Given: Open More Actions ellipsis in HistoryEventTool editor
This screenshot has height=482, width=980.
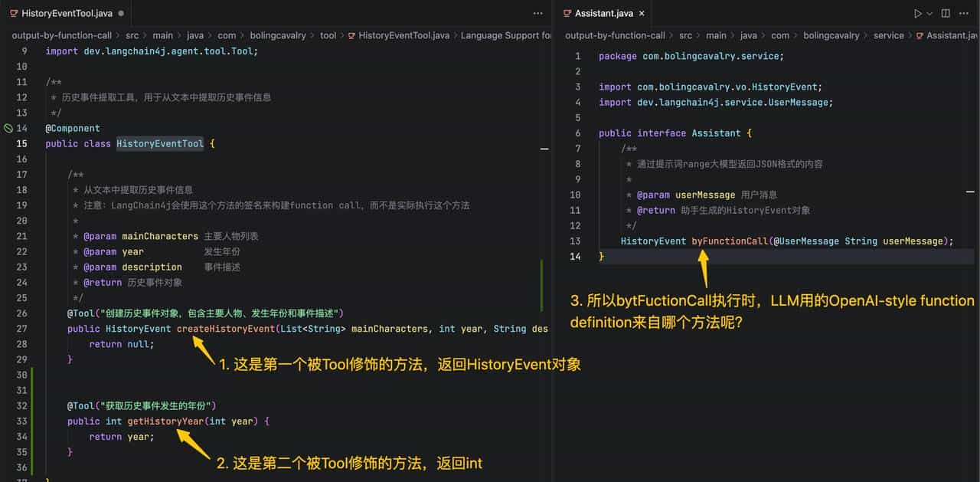Looking at the screenshot, I should click(538, 13).
